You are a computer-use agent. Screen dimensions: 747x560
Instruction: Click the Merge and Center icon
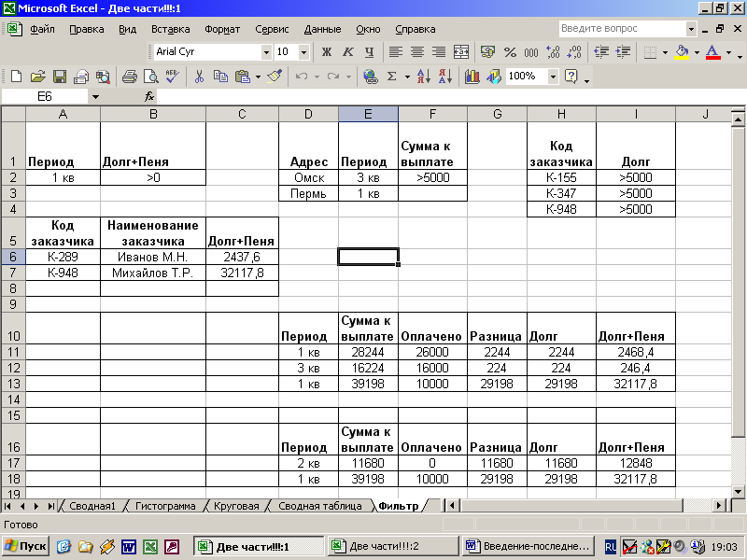[460, 52]
